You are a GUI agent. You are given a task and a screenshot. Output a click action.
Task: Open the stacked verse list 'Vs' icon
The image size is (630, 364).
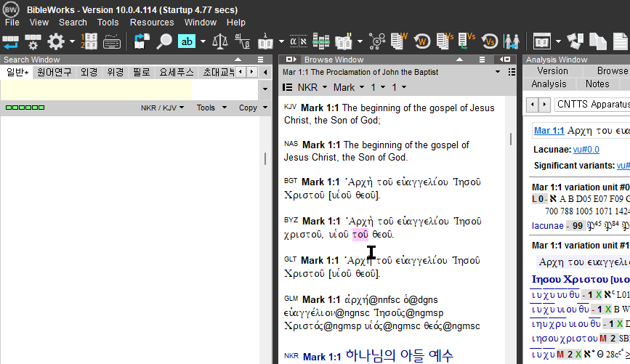point(445,41)
